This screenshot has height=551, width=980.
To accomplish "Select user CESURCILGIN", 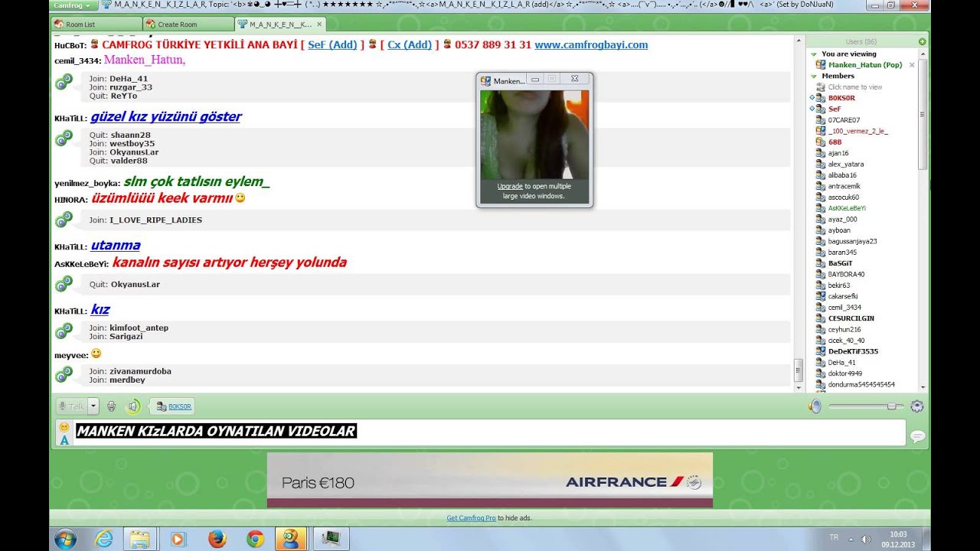I will [x=851, y=318].
